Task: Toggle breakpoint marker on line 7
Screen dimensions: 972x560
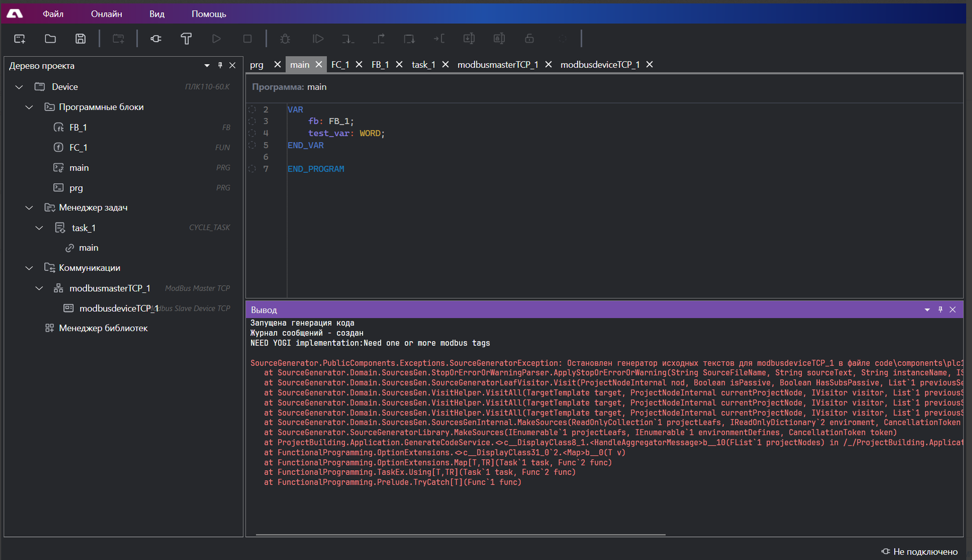Action: pos(252,169)
